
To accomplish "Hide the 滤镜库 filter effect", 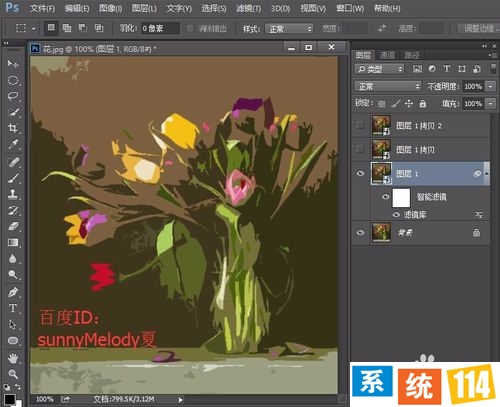I will click(x=396, y=215).
